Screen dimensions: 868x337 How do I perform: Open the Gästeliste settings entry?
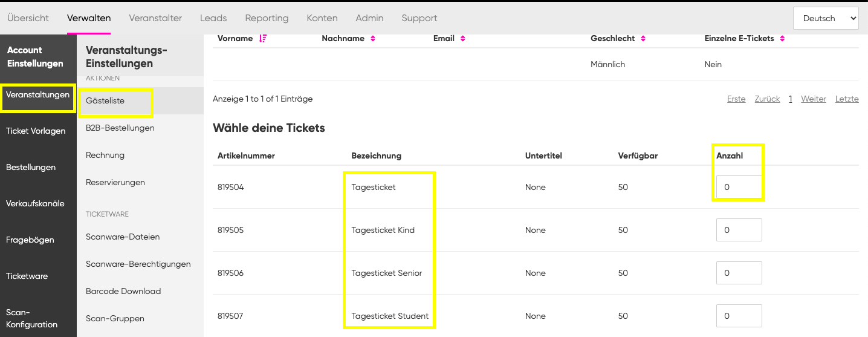(x=105, y=100)
